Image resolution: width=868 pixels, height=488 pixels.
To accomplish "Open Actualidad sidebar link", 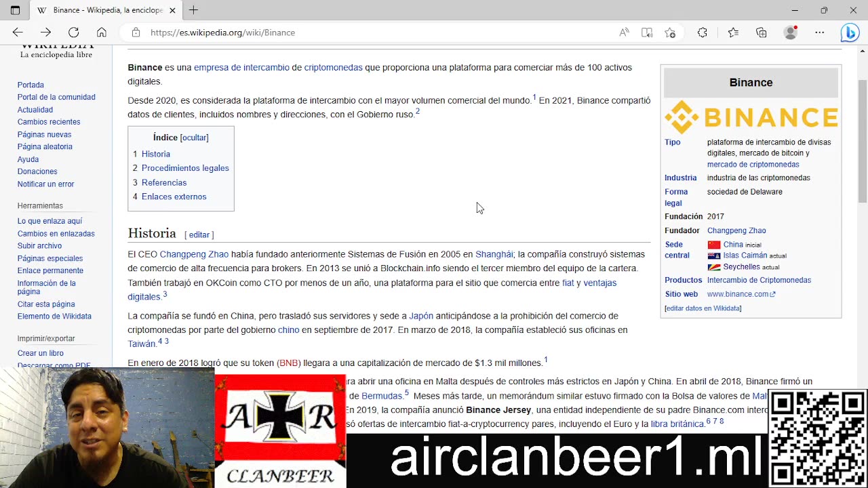I will tap(35, 110).
